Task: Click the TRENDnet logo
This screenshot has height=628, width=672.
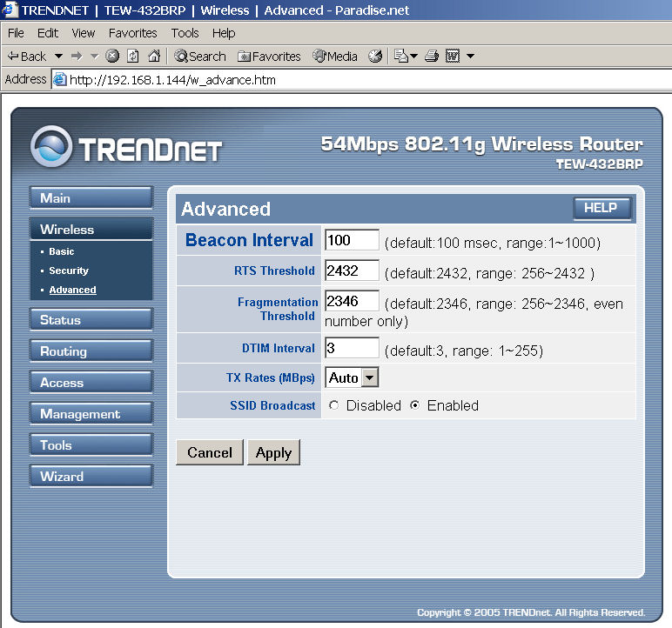Action: pyautogui.click(x=126, y=147)
